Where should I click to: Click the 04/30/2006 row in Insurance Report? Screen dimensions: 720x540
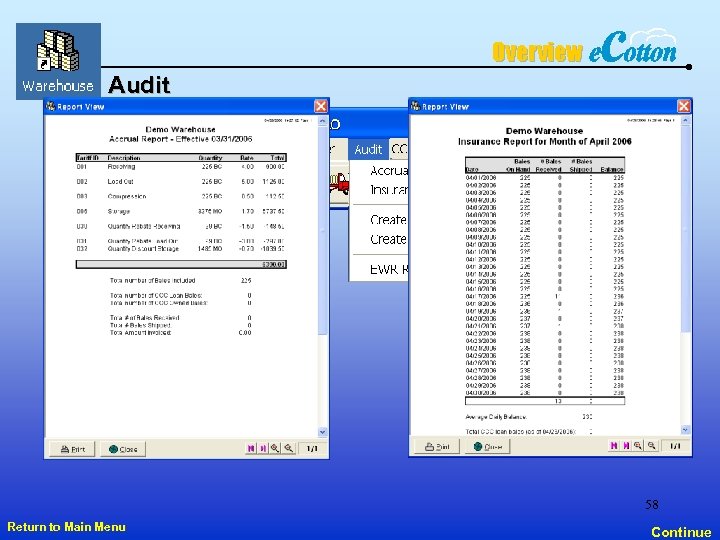click(545, 393)
